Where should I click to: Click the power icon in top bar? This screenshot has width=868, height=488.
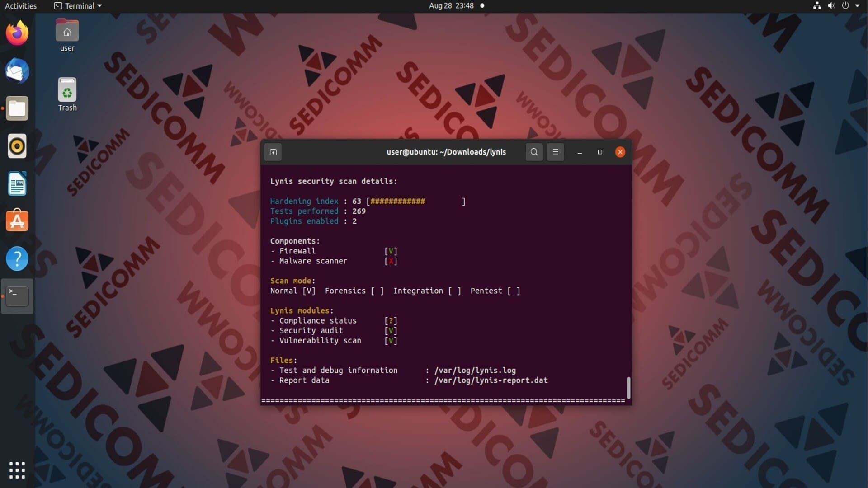click(x=845, y=6)
